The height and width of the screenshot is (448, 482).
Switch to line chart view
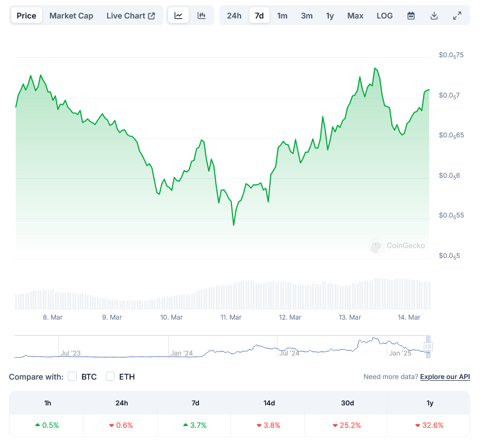(178, 16)
